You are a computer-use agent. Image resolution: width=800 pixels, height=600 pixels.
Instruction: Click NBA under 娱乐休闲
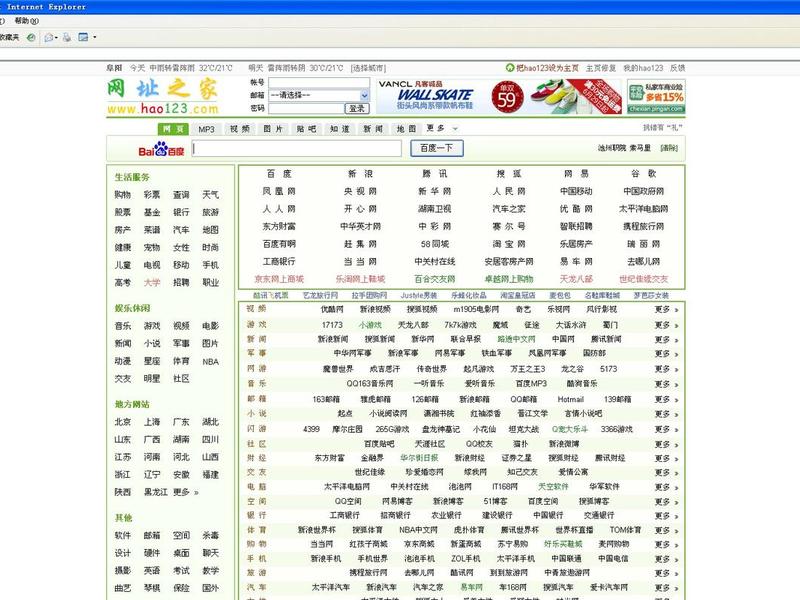pos(210,362)
